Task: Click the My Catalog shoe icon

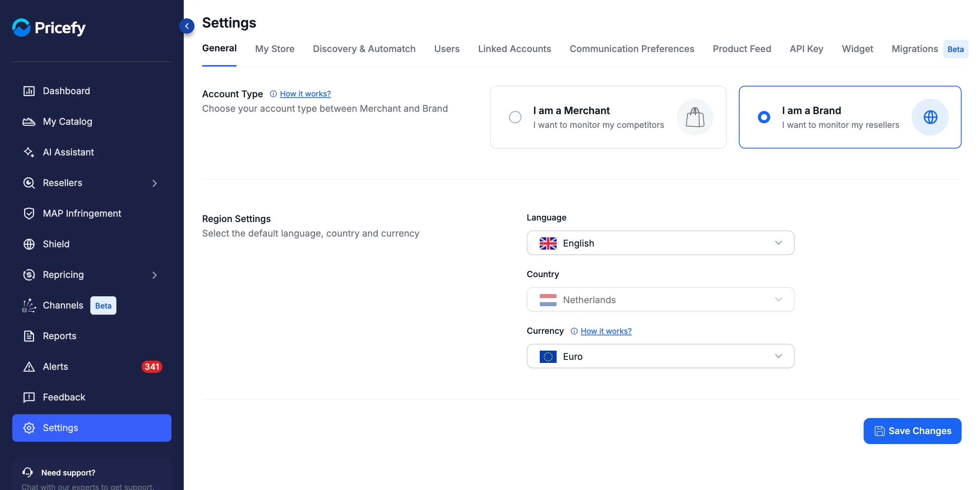Action: 29,122
